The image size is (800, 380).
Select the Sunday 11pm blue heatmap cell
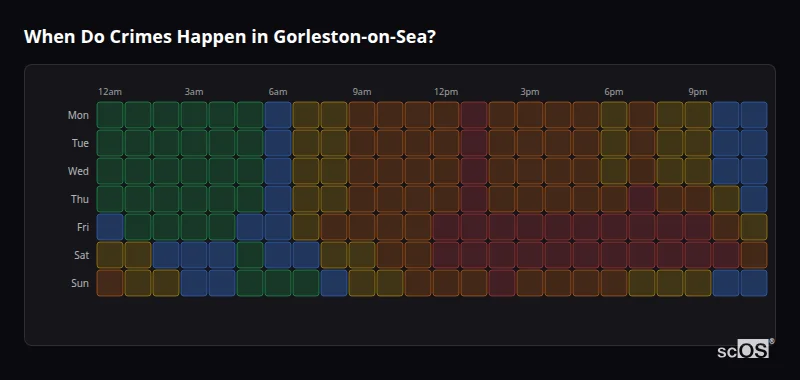(x=754, y=283)
